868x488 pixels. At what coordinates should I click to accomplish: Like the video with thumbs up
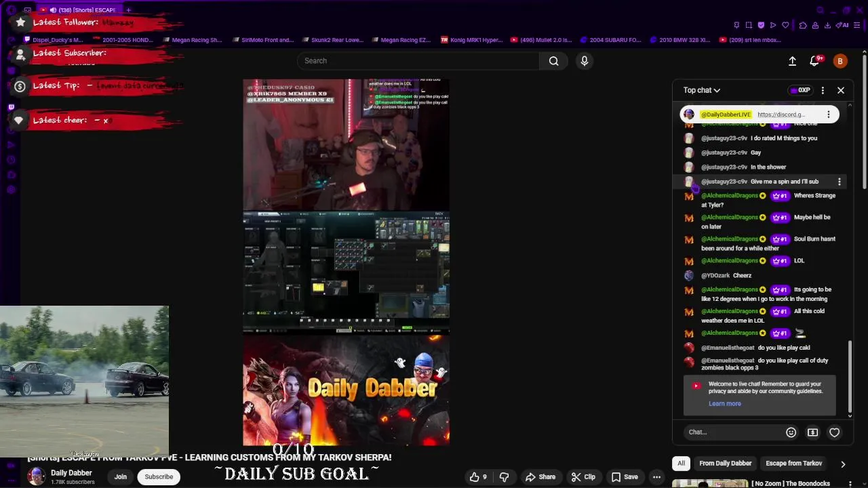pos(479,477)
